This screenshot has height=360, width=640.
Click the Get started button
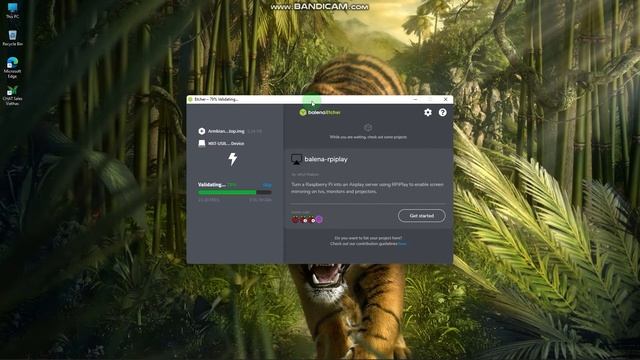pos(422,216)
